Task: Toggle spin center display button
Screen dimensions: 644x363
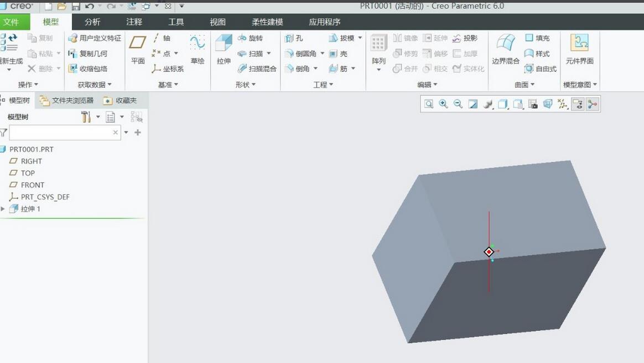Action: [593, 104]
